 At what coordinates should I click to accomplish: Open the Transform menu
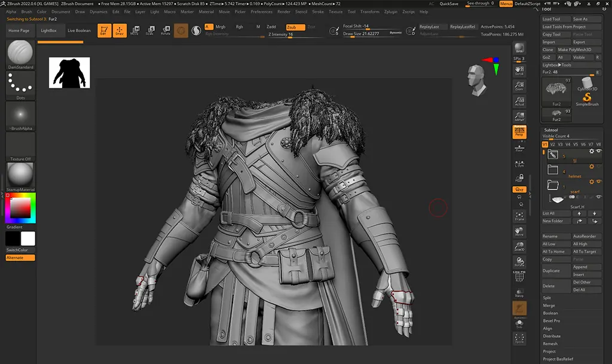[369, 12]
